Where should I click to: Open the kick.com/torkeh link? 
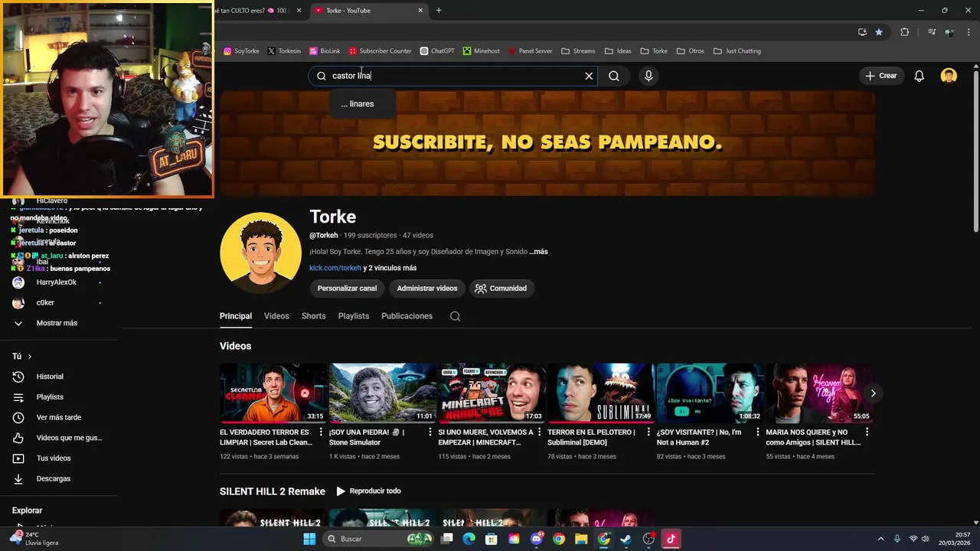[335, 268]
